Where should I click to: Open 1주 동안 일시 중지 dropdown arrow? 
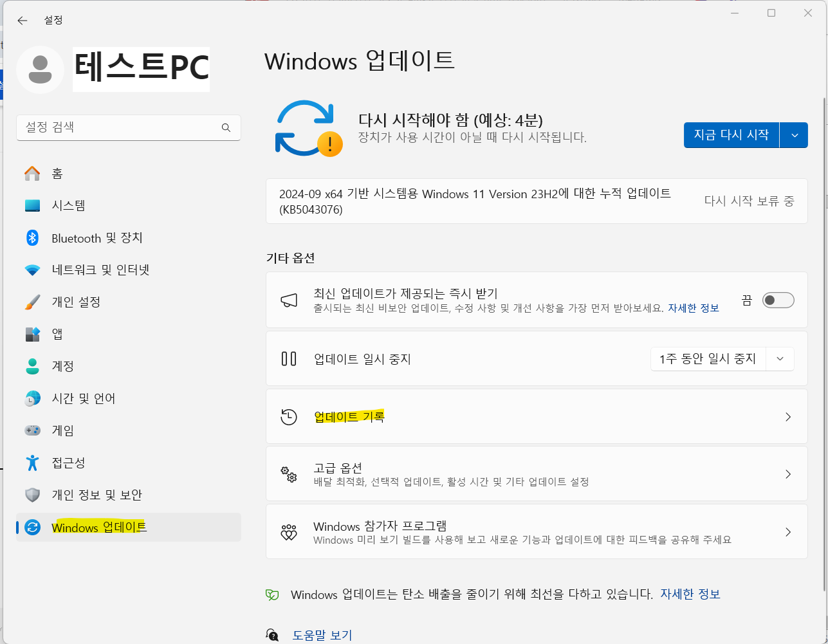coord(780,359)
